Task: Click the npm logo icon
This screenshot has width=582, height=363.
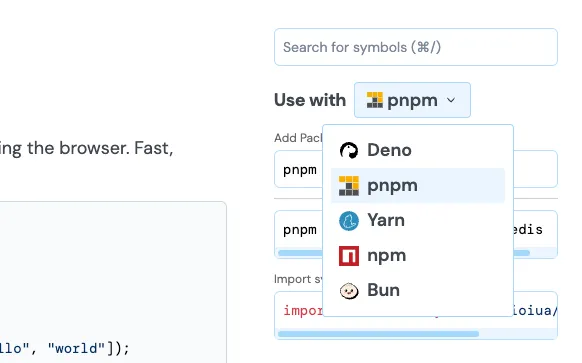Action: (349, 256)
